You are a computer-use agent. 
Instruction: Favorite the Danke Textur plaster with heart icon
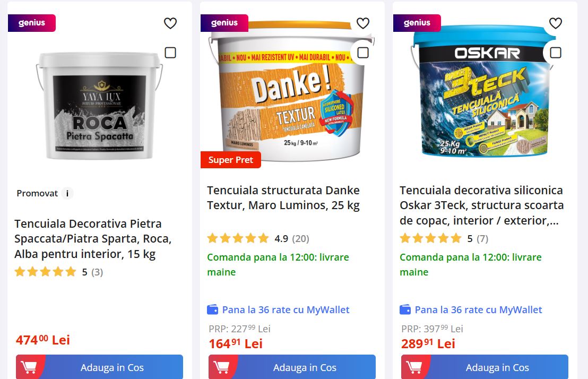point(362,23)
